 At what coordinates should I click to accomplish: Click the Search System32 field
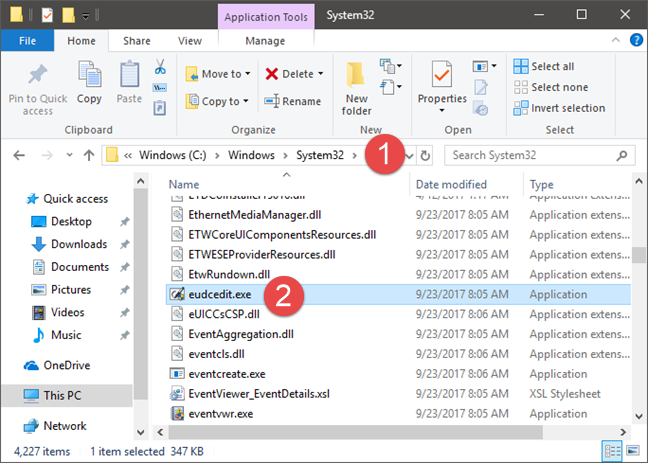pyautogui.click(x=540, y=155)
